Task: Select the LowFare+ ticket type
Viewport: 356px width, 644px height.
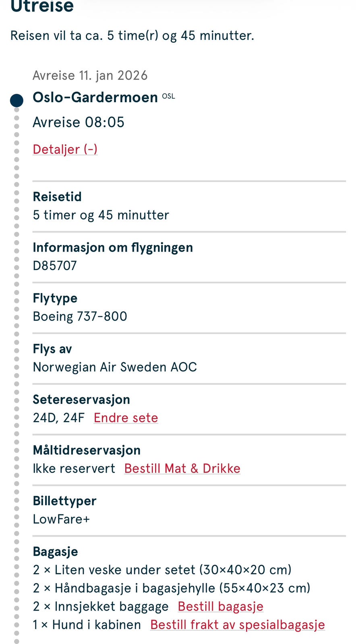Action: point(61,519)
